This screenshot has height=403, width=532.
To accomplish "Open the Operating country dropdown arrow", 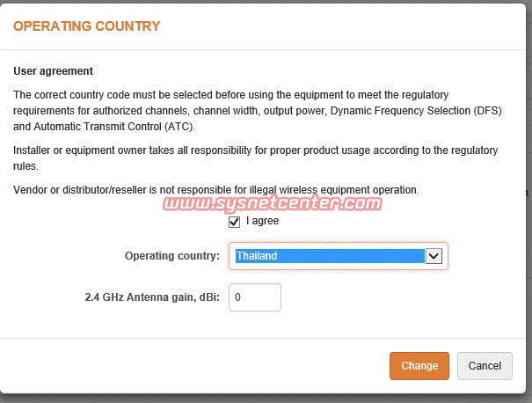I will click(433, 256).
